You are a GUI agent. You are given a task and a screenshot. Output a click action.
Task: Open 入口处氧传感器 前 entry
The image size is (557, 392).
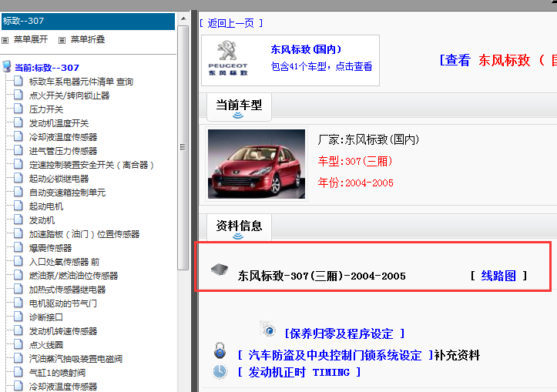pyautogui.click(x=64, y=262)
